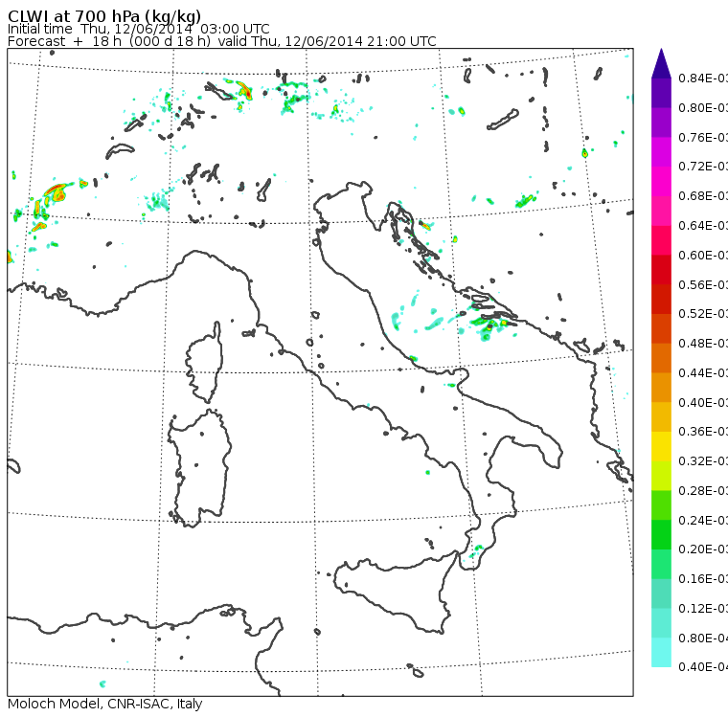Click the legend label 0.16E-03
Image resolution: width=728 pixels, height=717 pixels.
703,579
